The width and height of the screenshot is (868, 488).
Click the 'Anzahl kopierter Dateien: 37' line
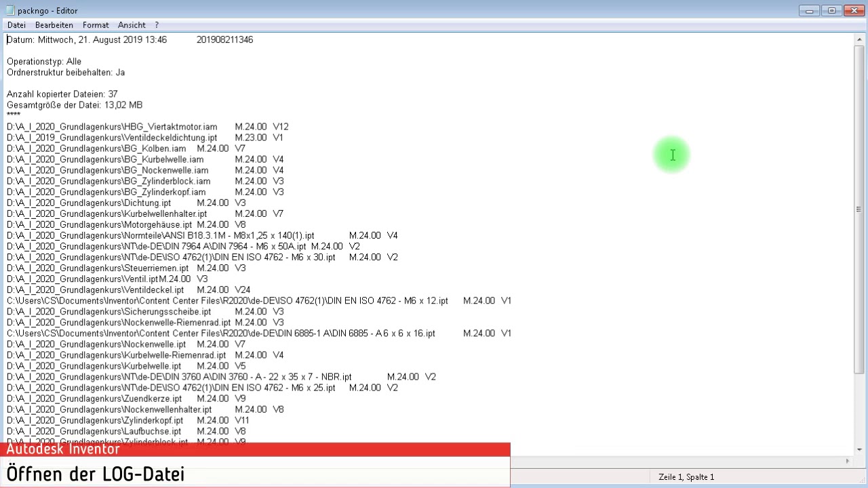click(x=62, y=94)
